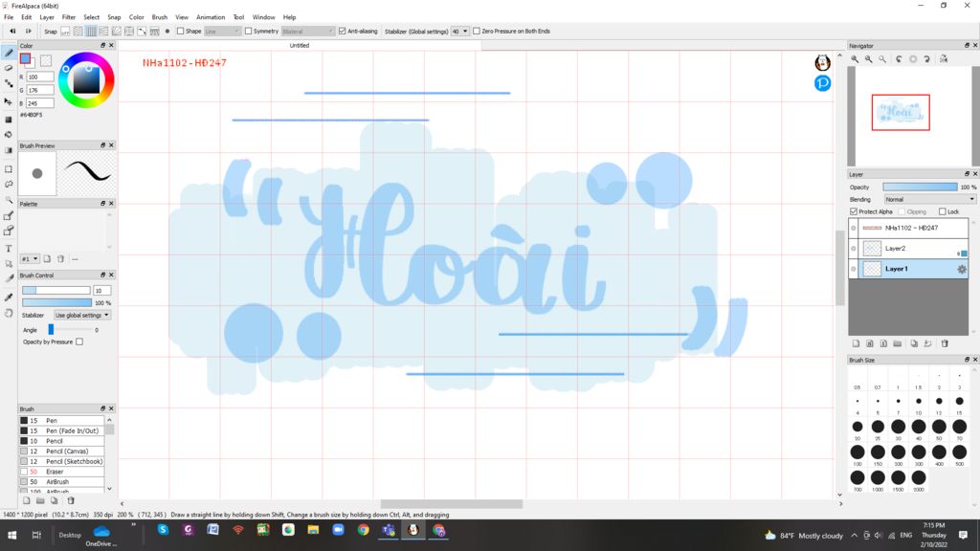Select the Move tool with arrow icon

[x=9, y=101]
